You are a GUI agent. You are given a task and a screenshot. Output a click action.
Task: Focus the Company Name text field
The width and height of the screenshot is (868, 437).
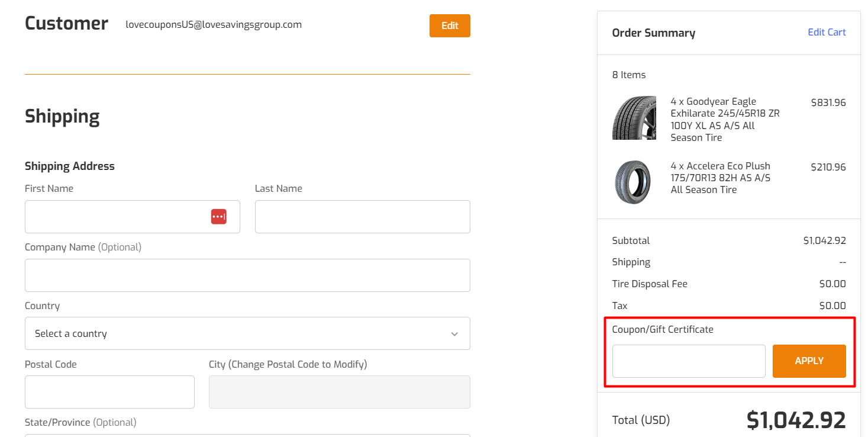click(x=247, y=275)
